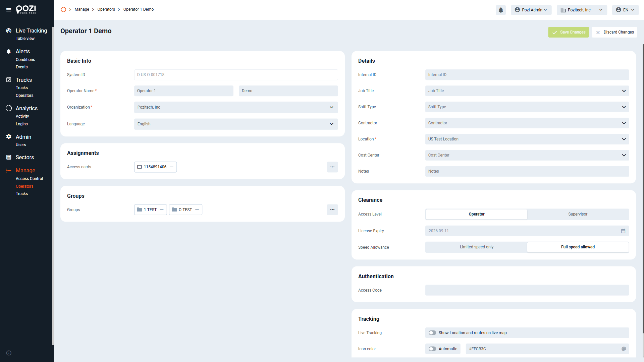Screen dimensions: 644x362
Task: Expand the Pozi Admin user menu
Action: 531,10
